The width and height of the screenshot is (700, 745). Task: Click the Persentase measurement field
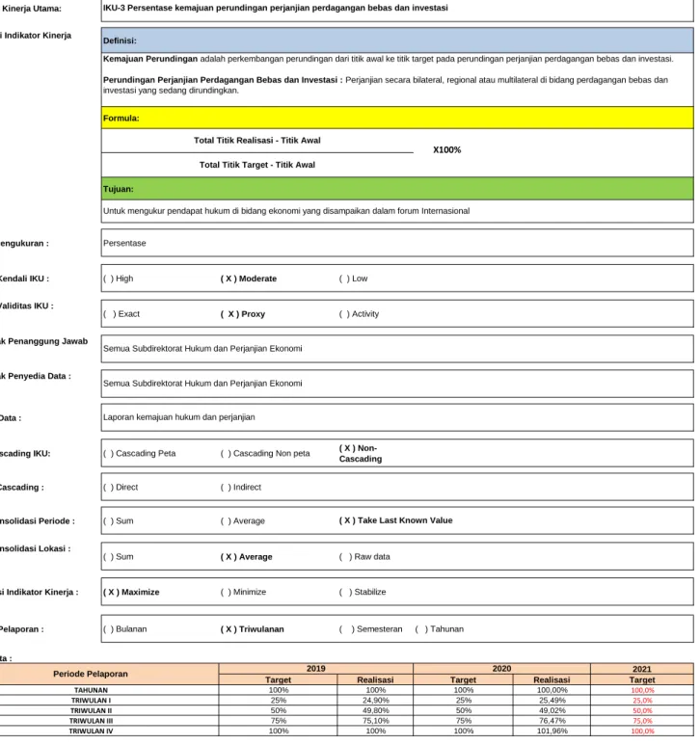tap(397, 243)
